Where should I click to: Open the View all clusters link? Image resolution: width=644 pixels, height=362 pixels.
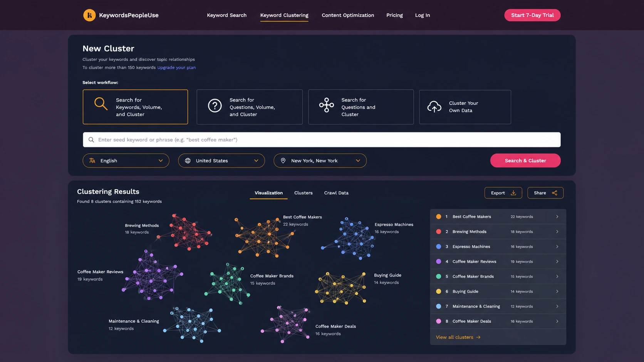[458, 337]
